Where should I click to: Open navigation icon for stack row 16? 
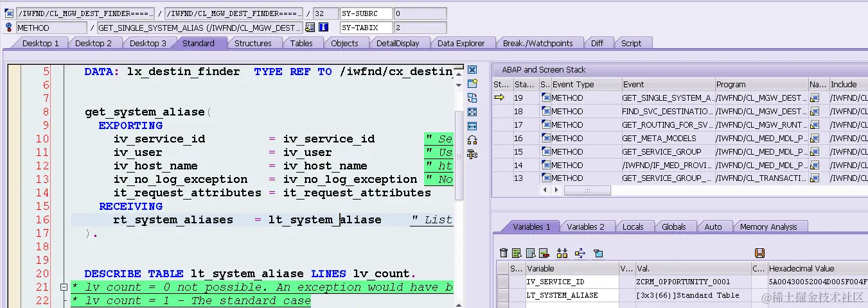point(815,139)
